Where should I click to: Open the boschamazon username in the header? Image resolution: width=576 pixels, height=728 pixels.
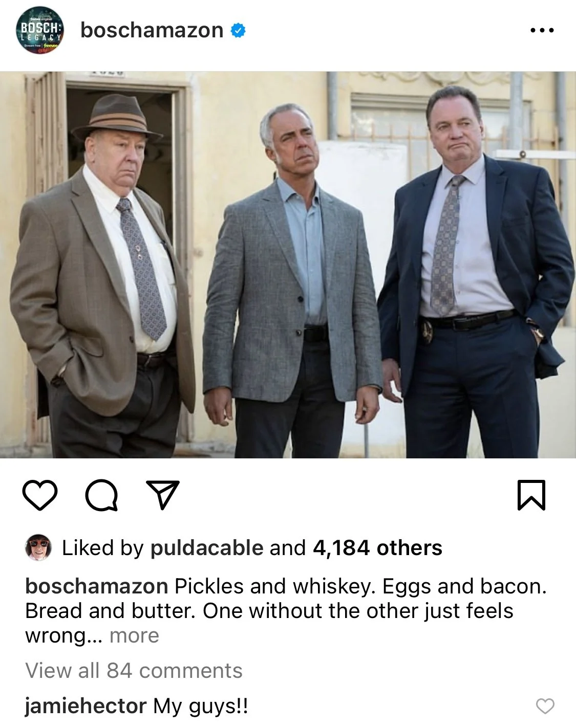(152, 30)
